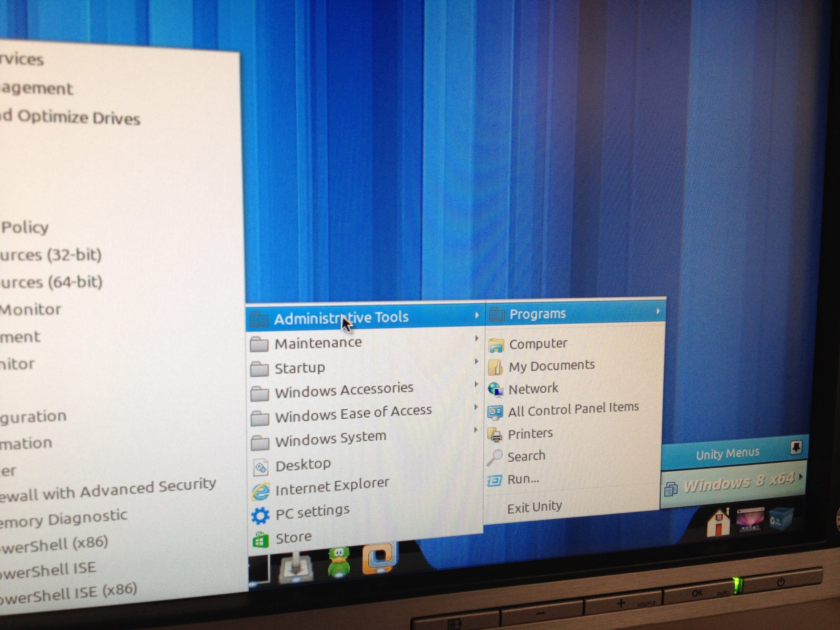
Task: Click the Internet Explorer icon
Action: point(261,492)
